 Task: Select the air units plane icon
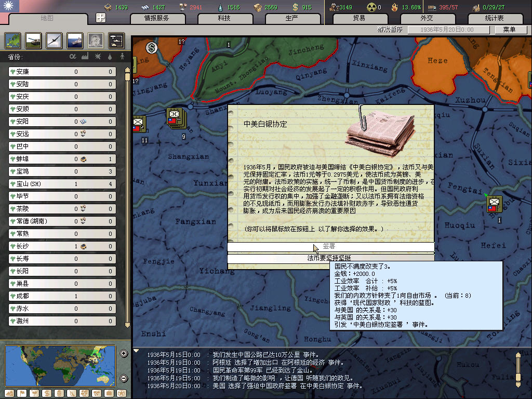pos(54,41)
